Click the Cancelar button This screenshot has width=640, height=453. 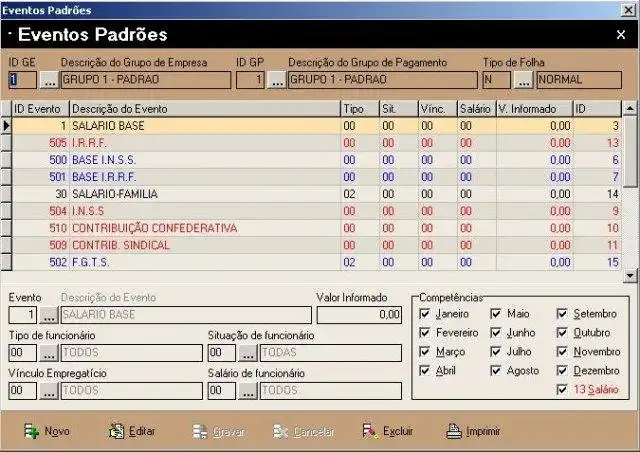(303, 431)
